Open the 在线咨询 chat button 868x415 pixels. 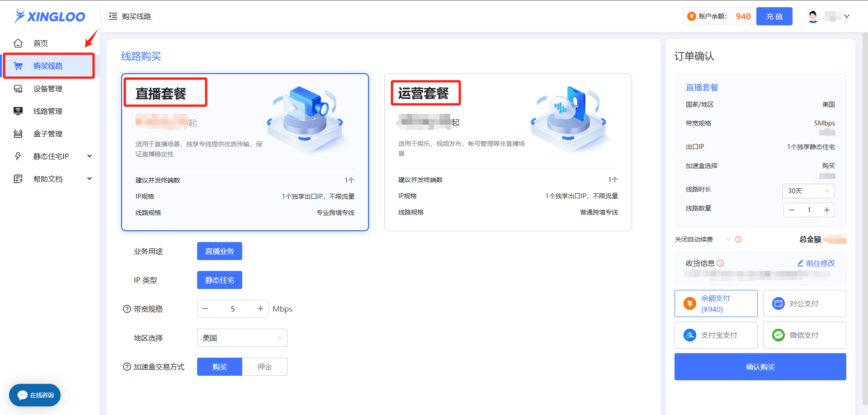coord(35,395)
